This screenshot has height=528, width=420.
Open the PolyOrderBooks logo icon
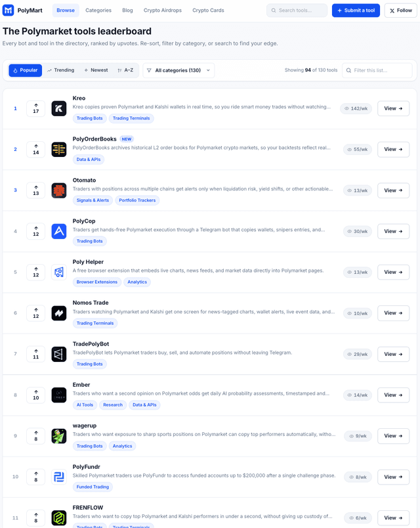tap(59, 150)
